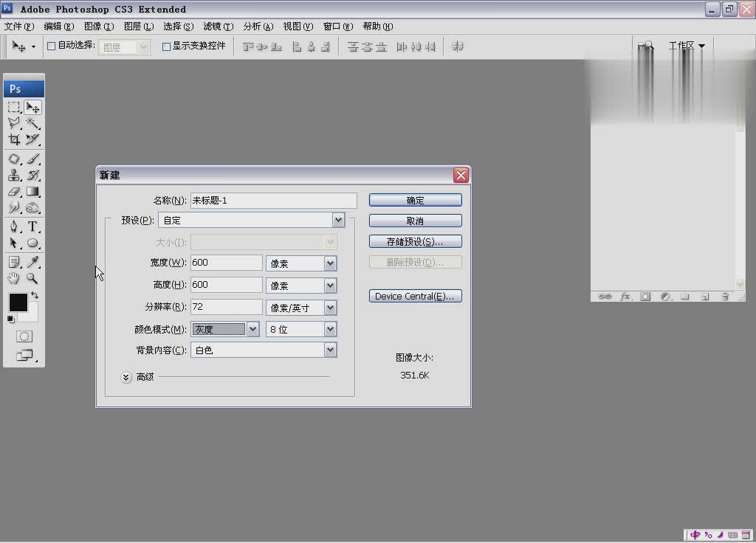
Task: Enable the 自动选择 checkbox
Action: click(x=51, y=46)
